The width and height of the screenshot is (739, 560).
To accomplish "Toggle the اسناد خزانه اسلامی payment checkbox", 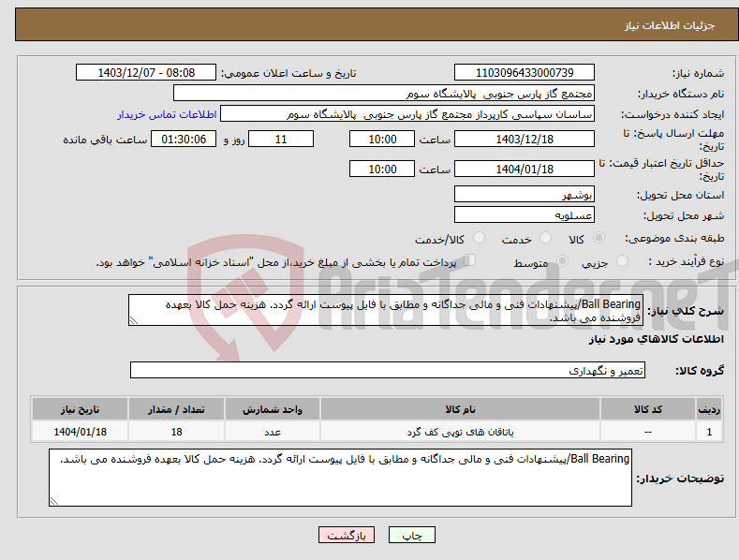I will (469, 260).
